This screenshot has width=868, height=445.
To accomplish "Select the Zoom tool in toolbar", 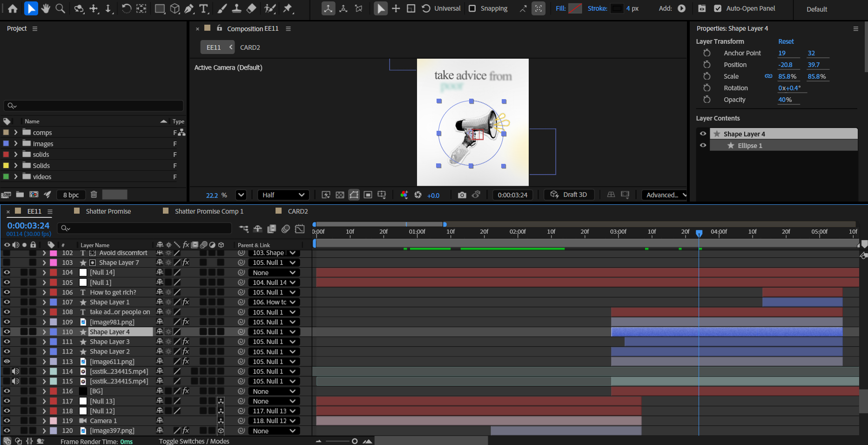I will click(x=60, y=8).
